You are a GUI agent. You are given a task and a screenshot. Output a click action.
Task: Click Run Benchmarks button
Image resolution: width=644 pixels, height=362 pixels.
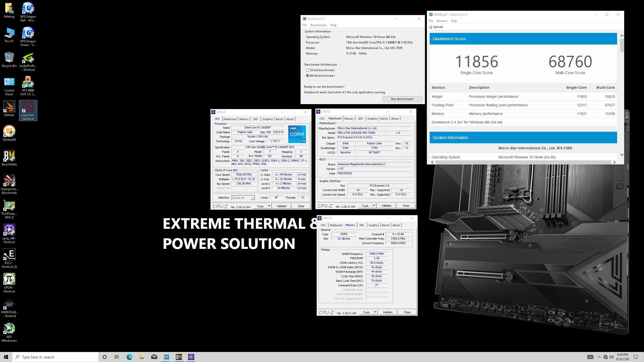402,99
